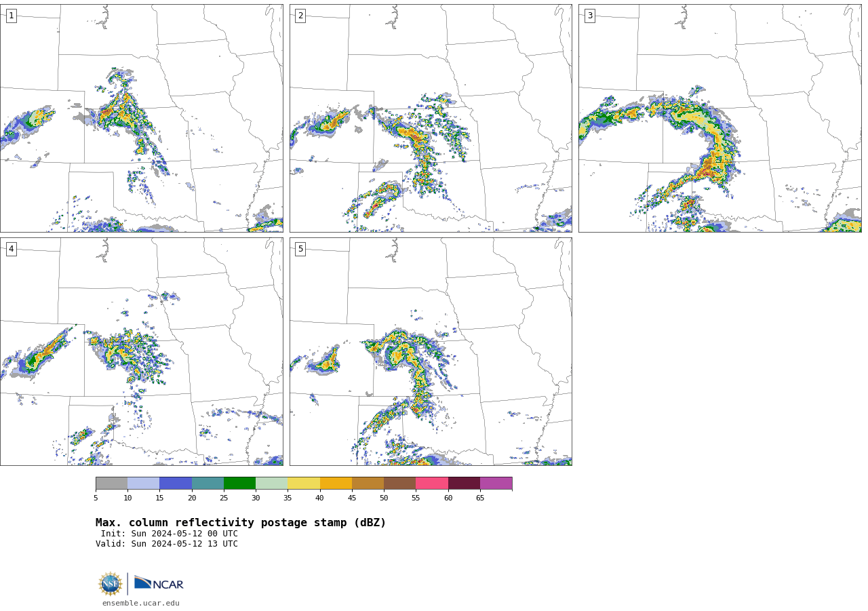The width and height of the screenshot is (868, 611).
Task: Select the teal 20-25 dBZ swatch
Action: [x=208, y=483]
